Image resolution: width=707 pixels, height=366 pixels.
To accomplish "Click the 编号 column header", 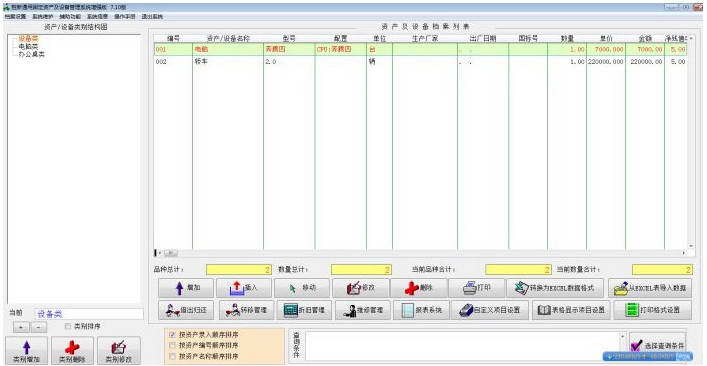I will point(173,39).
